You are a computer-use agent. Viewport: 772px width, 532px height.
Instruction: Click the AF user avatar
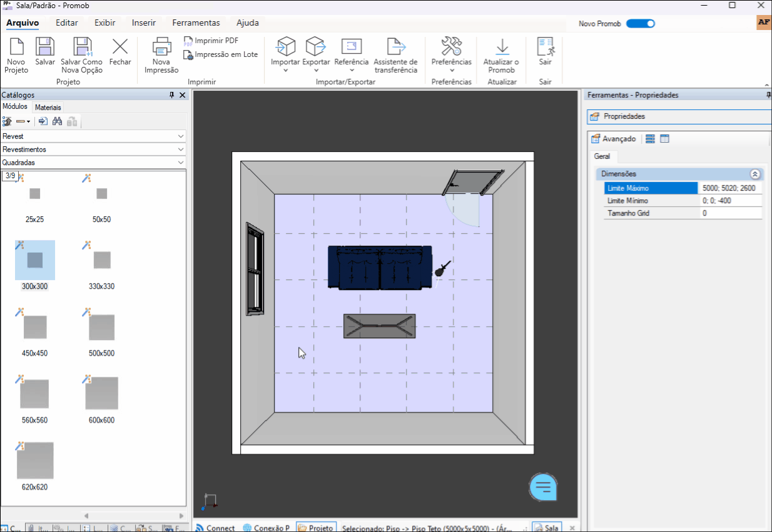(764, 22)
